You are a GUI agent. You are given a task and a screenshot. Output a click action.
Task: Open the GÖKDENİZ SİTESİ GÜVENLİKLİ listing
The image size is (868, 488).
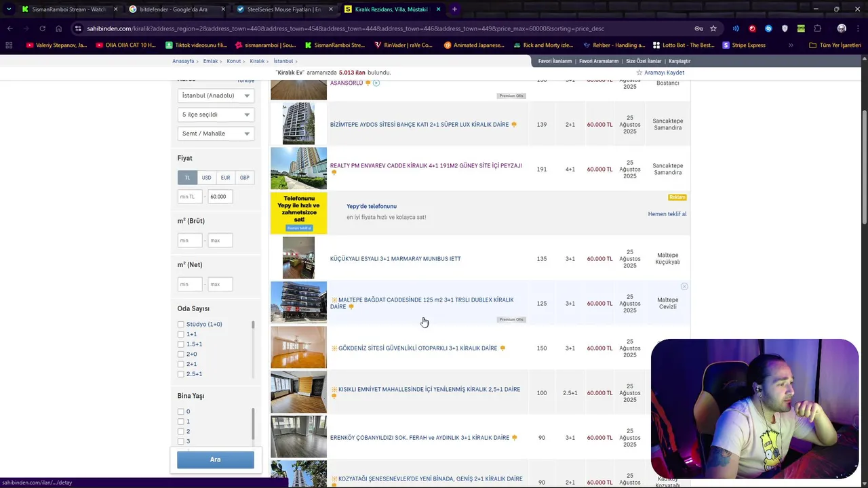click(x=418, y=348)
